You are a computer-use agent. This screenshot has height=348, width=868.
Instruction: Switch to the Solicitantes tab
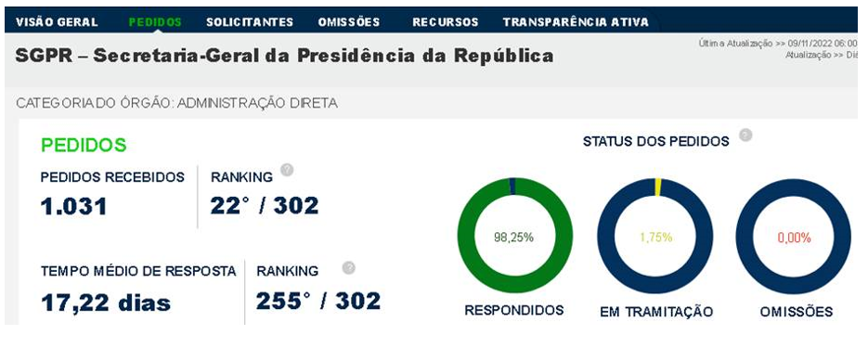[250, 22]
